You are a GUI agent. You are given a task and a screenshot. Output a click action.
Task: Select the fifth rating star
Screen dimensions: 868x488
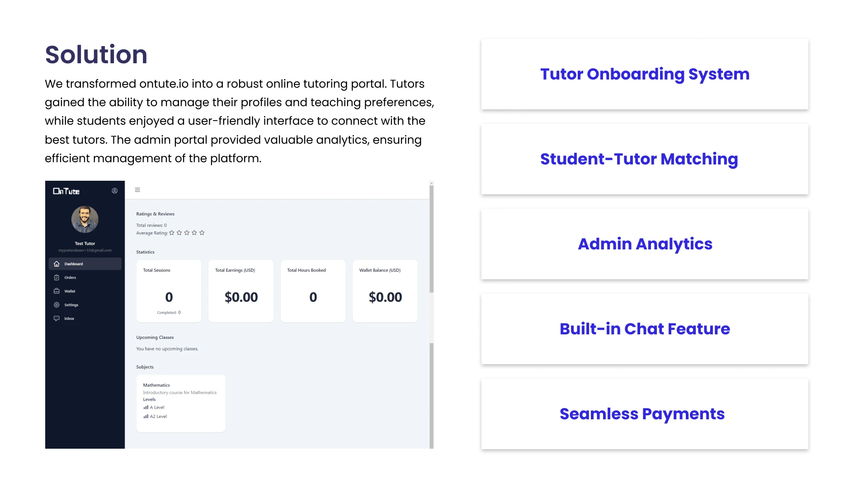pos(202,233)
